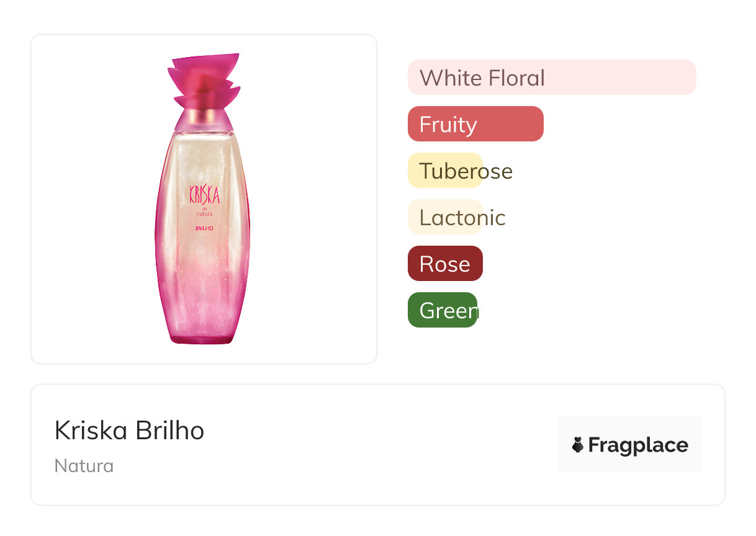Select the dark red Rose accord
This screenshot has height=536, width=756.
click(x=445, y=264)
